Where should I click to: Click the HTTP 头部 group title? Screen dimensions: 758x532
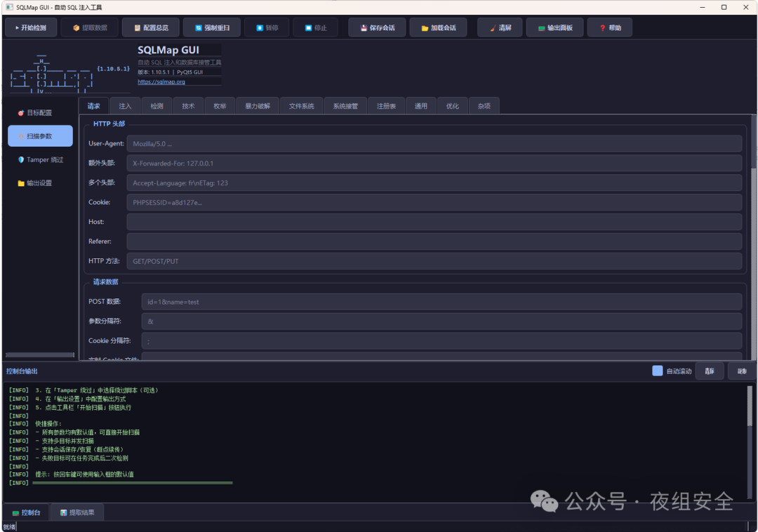pyautogui.click(x=109, y=124)
